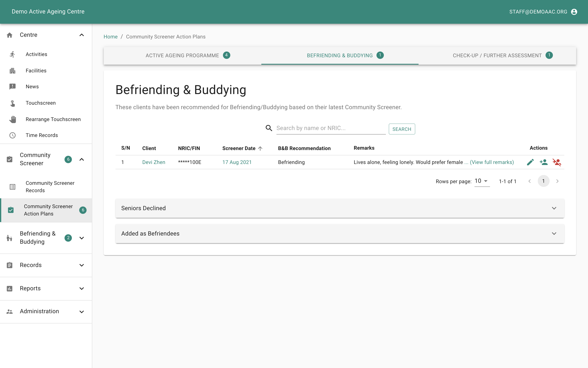Click the Client column header
This screenshot has height=368, width=588.
click(x=149, y=148)
